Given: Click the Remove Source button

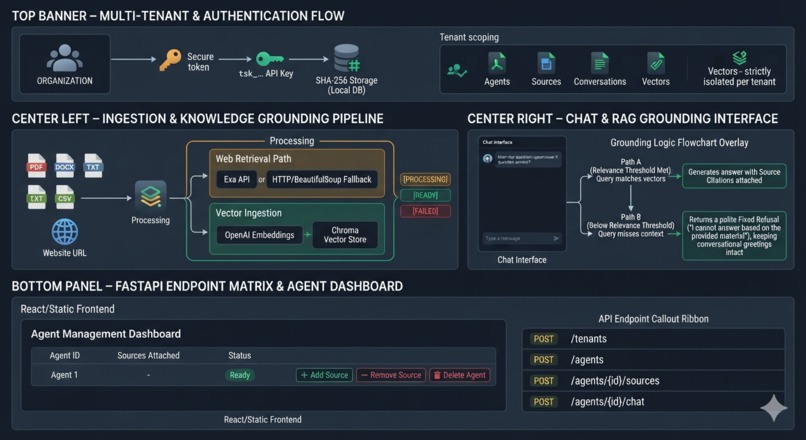Looking at the screenshot, I should pyautogui.click(x=391, y=375).
